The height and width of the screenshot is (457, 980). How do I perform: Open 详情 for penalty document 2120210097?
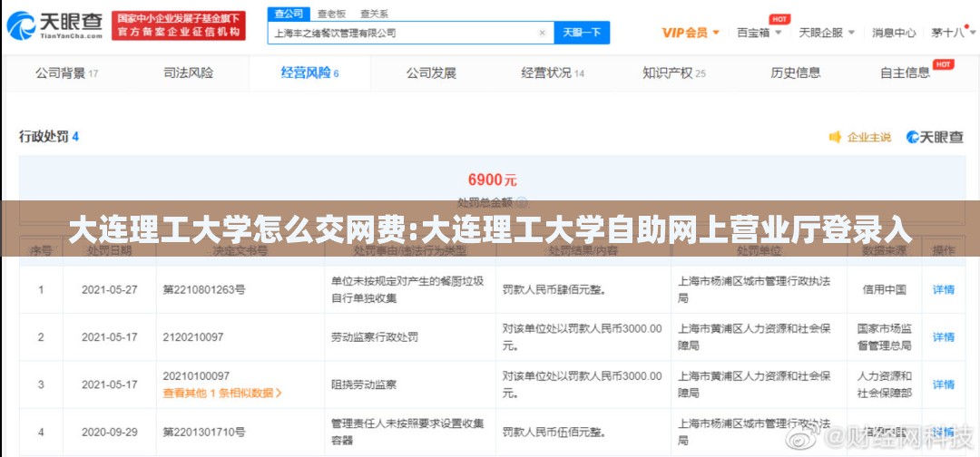click(x=943, y=337)
